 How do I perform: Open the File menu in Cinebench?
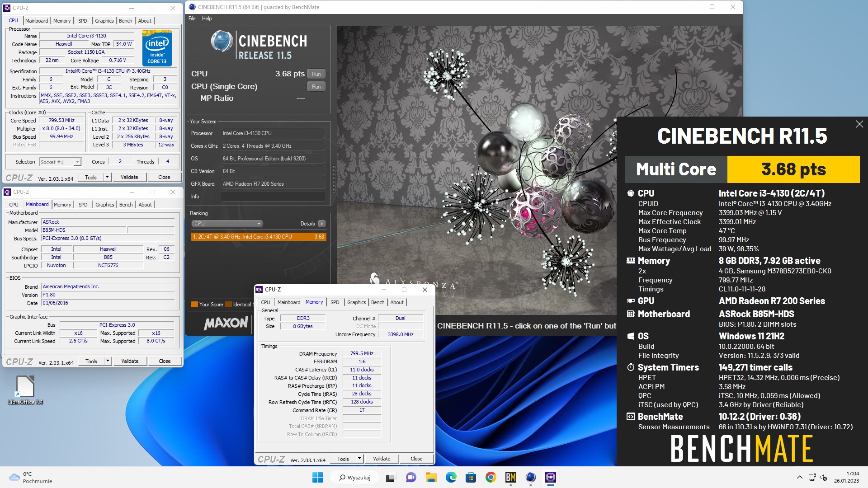pos(192,19)
